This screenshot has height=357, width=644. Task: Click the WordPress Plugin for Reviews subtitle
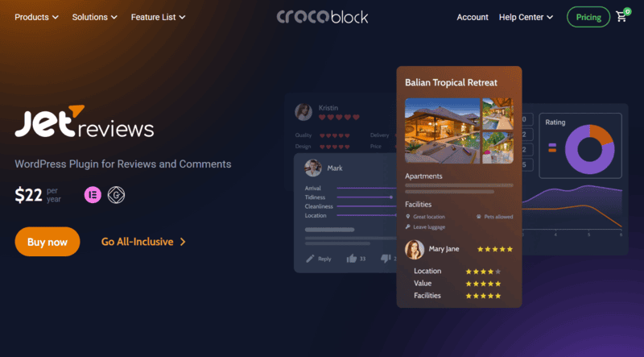[x=123, y=164]
